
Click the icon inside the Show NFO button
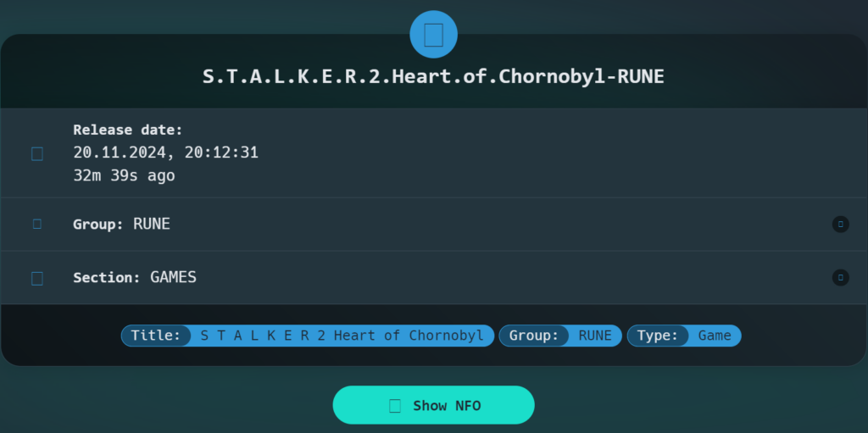click(x=394, y=406)
